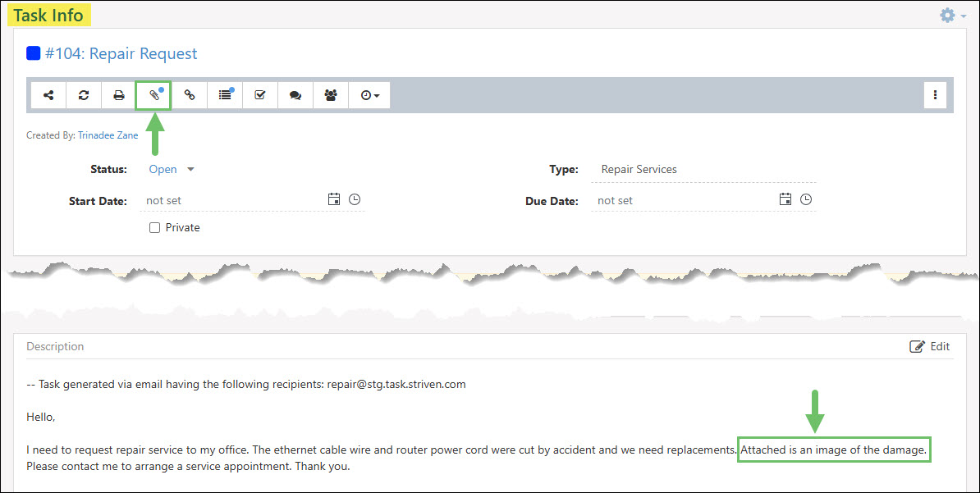Open Trinadee Zane's profile link
The height and width of the screenshot is (493, 980).
point(108,135)
